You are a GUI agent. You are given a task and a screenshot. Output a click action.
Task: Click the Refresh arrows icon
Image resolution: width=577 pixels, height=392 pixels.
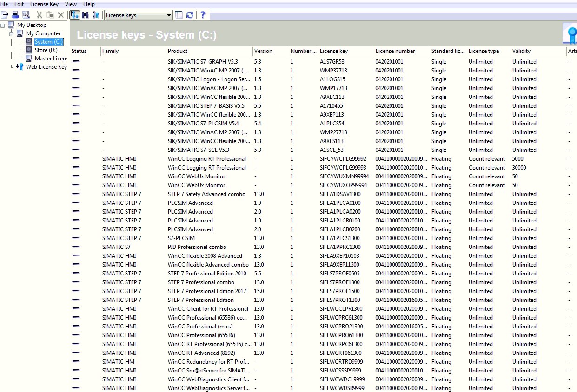190,15
